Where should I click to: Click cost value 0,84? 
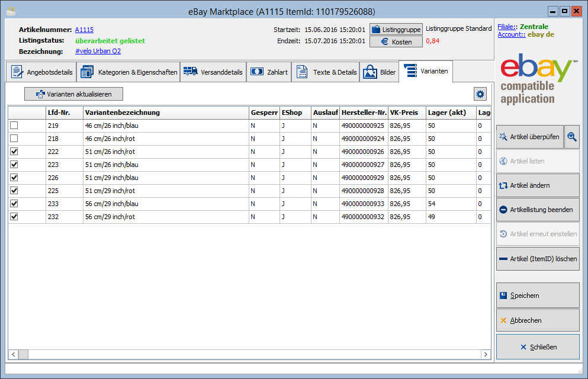click(x=432, y=41)
